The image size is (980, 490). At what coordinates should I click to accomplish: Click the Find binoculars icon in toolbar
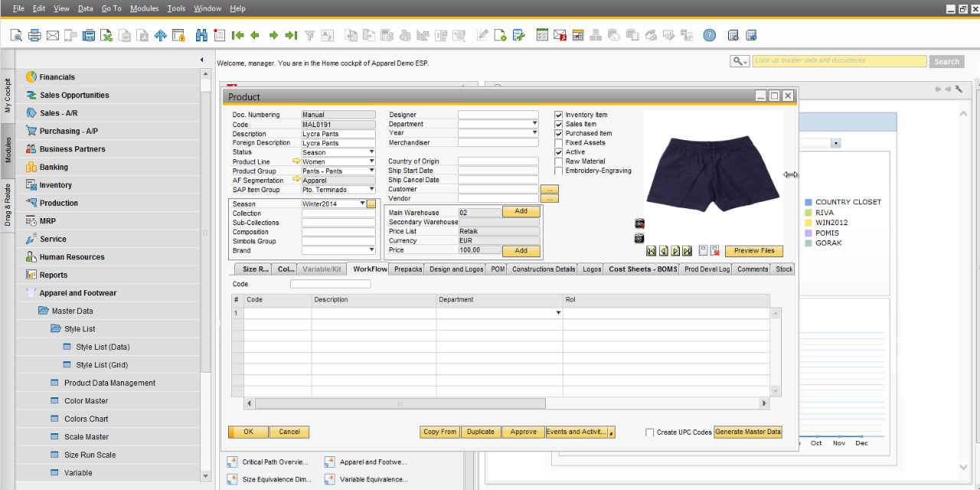(201, 35)
